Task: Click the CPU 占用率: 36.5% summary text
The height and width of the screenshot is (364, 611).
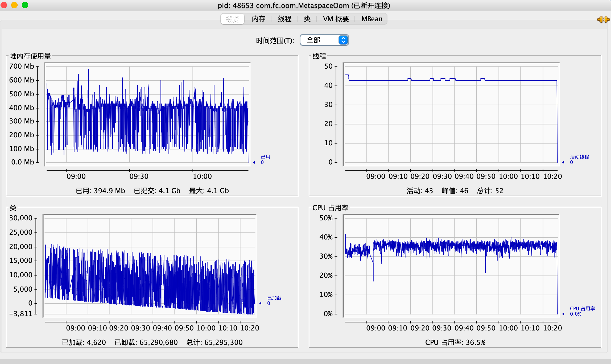Action: (x=455, y=342)
